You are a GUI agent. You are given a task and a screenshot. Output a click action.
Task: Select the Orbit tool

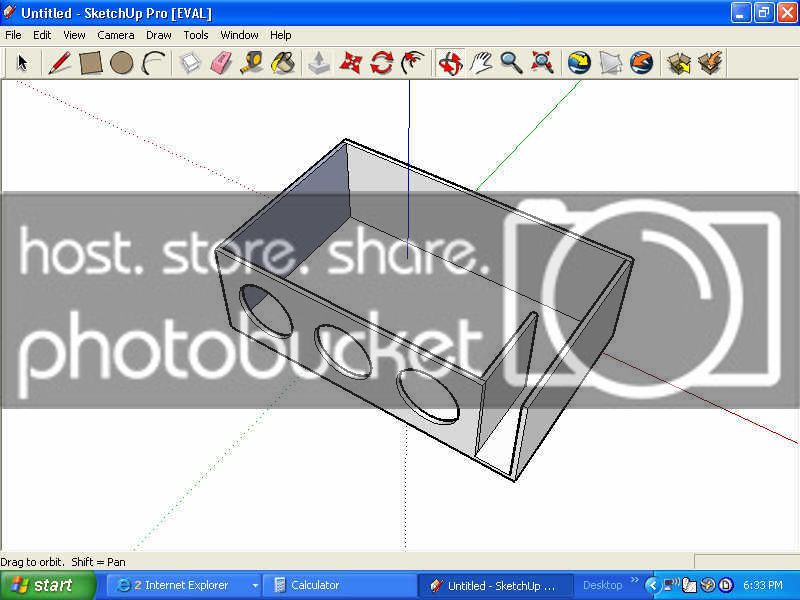(450, 63)
